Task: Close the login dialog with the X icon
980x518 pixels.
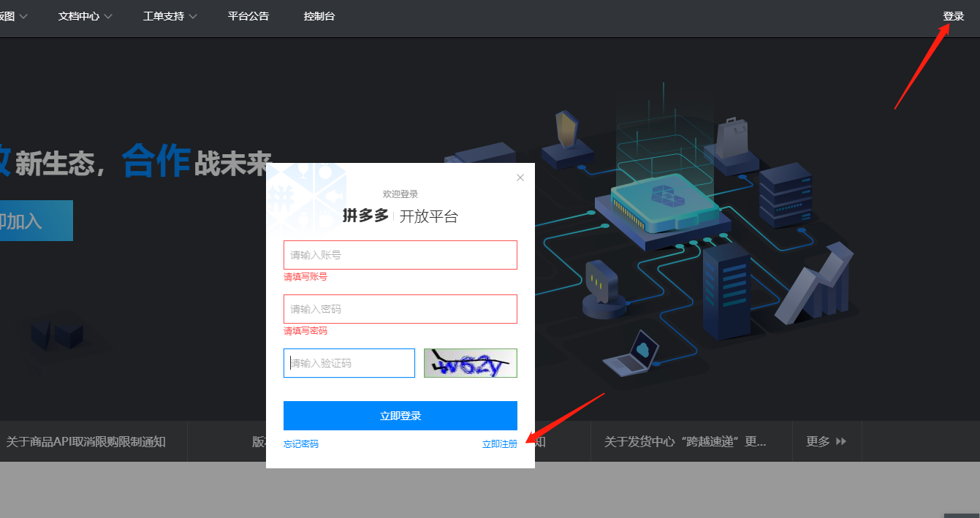Action: (520, 178)
